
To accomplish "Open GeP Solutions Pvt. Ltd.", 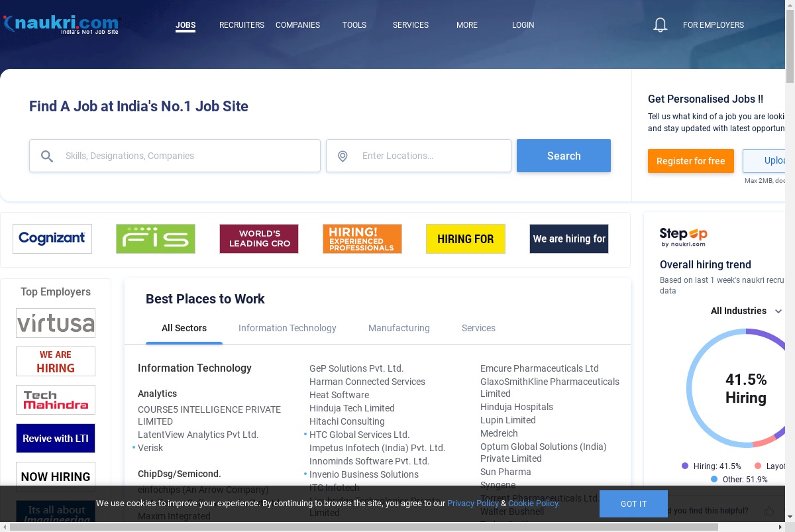I will (x=356, y=368).
